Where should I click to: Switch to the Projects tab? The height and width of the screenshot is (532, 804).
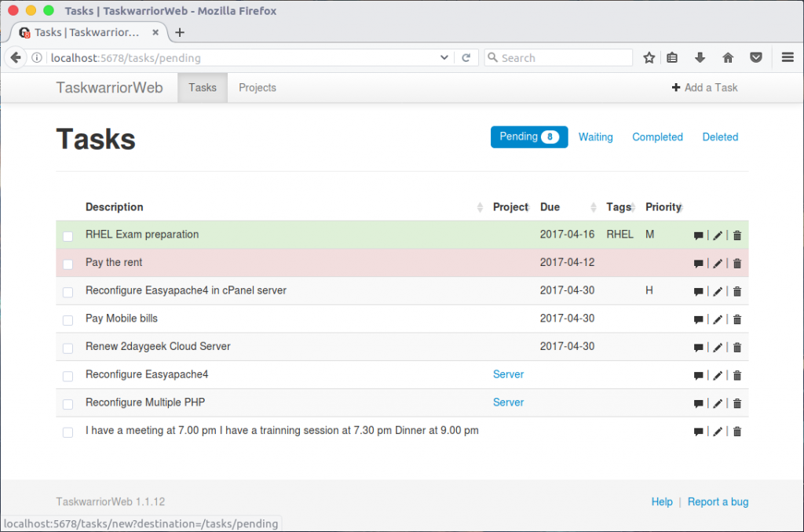[x=257, y=87]
